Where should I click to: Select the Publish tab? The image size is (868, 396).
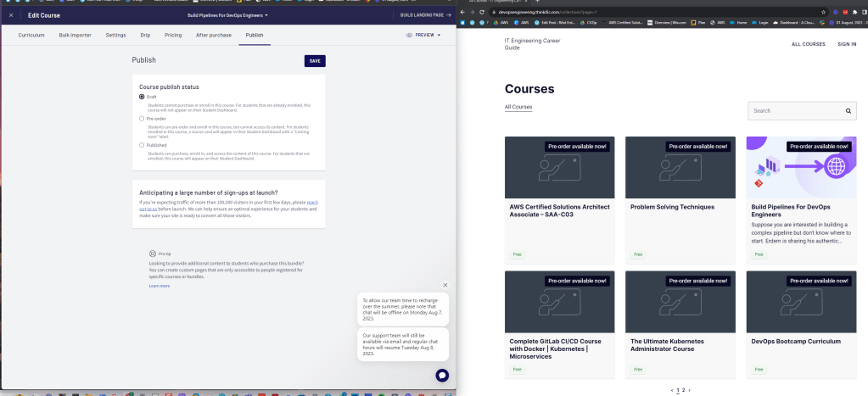255,35
